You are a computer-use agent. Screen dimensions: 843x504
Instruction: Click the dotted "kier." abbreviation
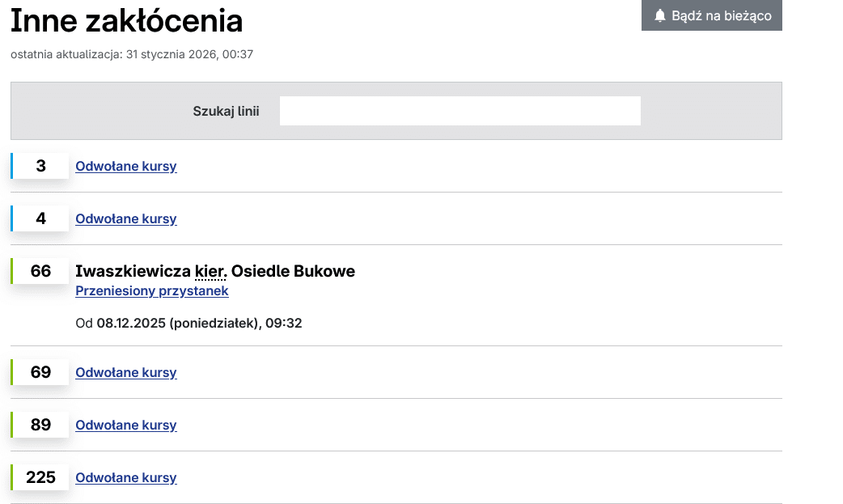coord(211,271)
